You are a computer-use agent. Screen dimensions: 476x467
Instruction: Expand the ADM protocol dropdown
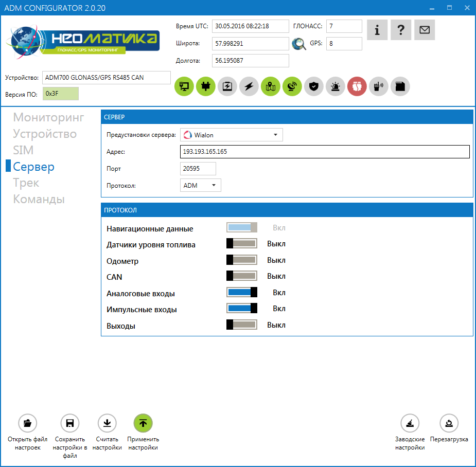coord(201,185)
